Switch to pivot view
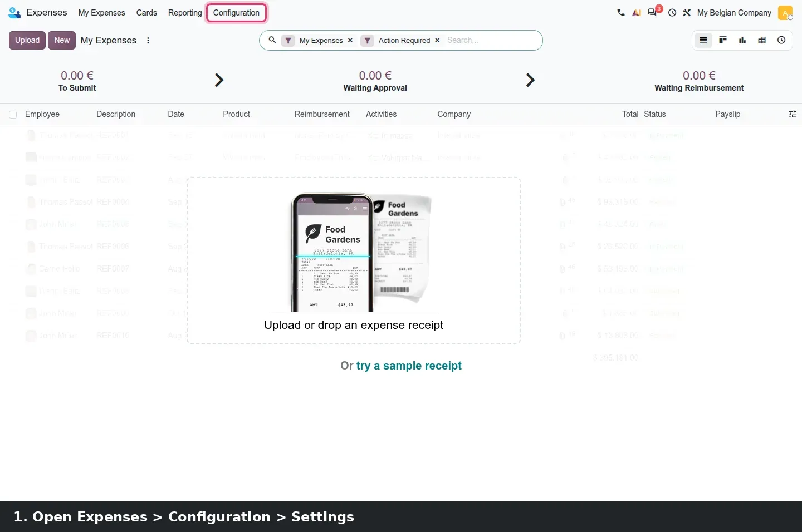Screen dimensions: 802x532 (762, 40)
